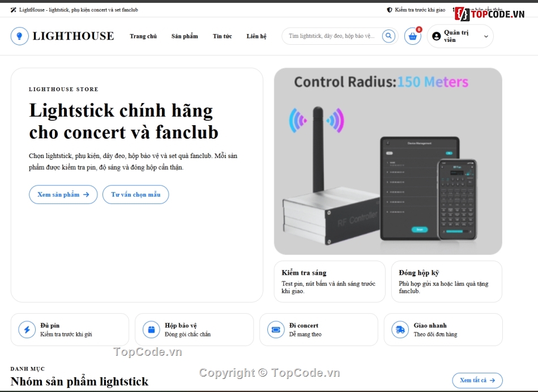Screen dimensions: 538x392
Task: Go to Trang chủ menu item
Action: (143, 36)
